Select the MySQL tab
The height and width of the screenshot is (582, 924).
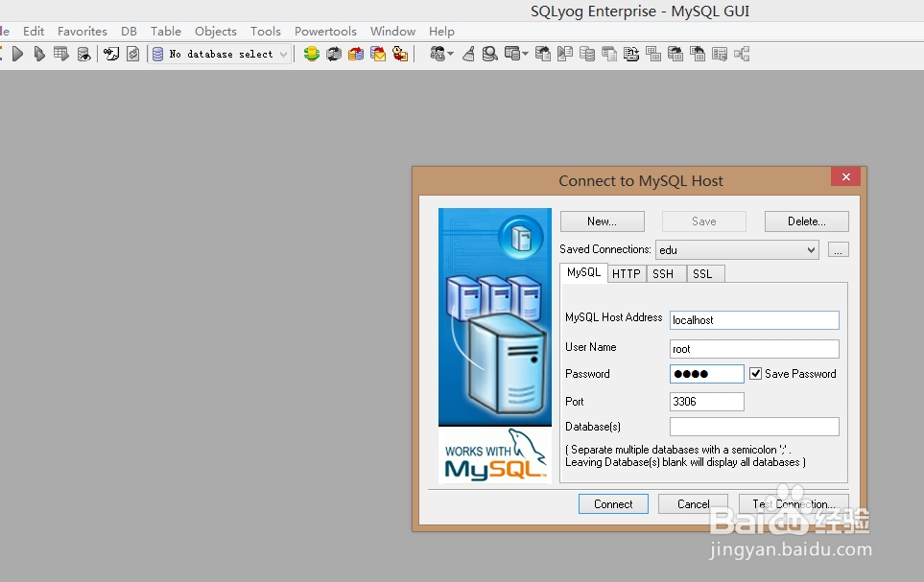583,272
